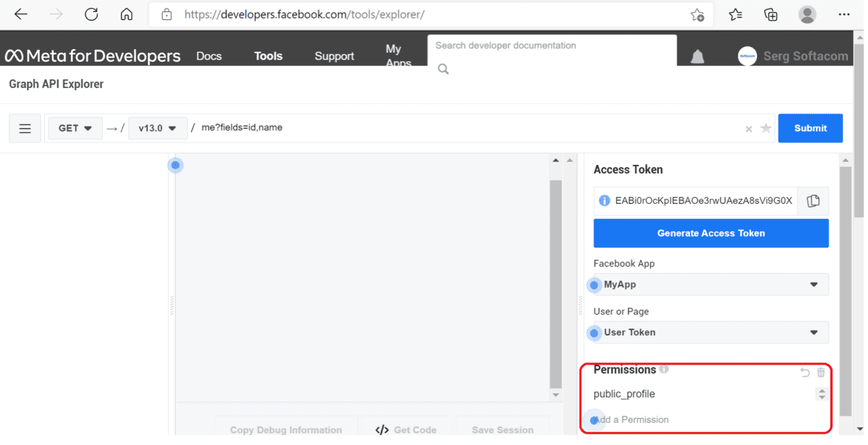Open the Tools menu
This screenshot has height=445, width=868.
(268, 56)
